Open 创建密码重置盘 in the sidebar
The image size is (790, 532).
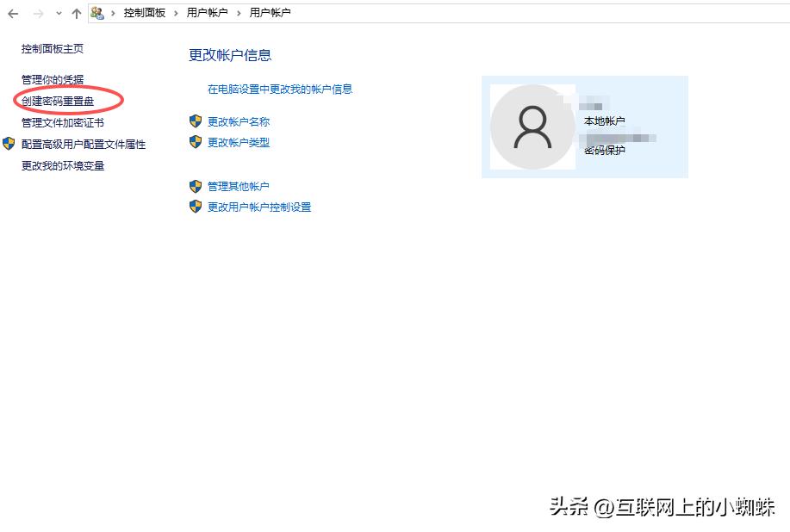[57, 100]
